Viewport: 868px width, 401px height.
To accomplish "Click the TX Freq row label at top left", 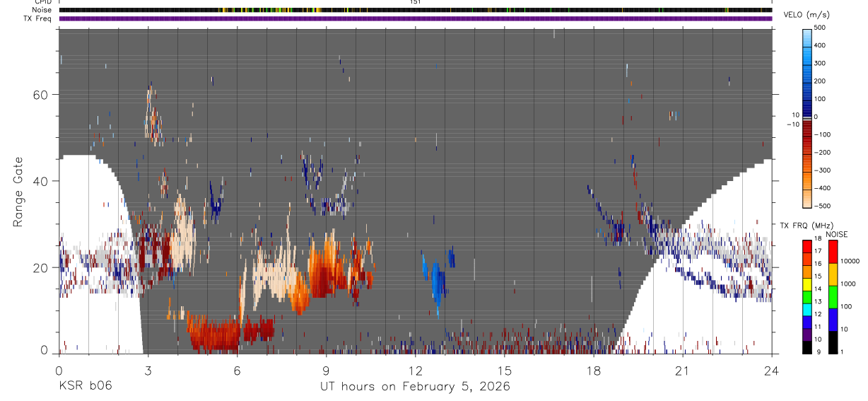I will pyautogui.click(x=39, y=18).
